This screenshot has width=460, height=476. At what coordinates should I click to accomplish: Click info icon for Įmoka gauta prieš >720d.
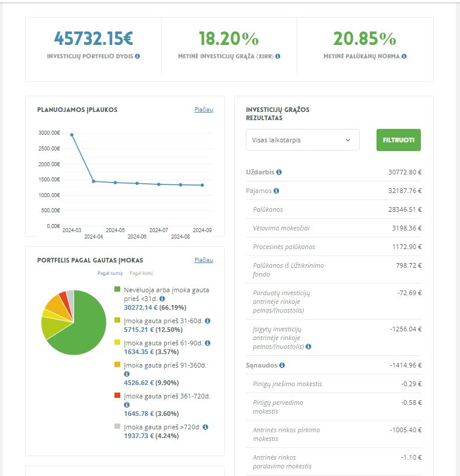(x=205, y=427)
